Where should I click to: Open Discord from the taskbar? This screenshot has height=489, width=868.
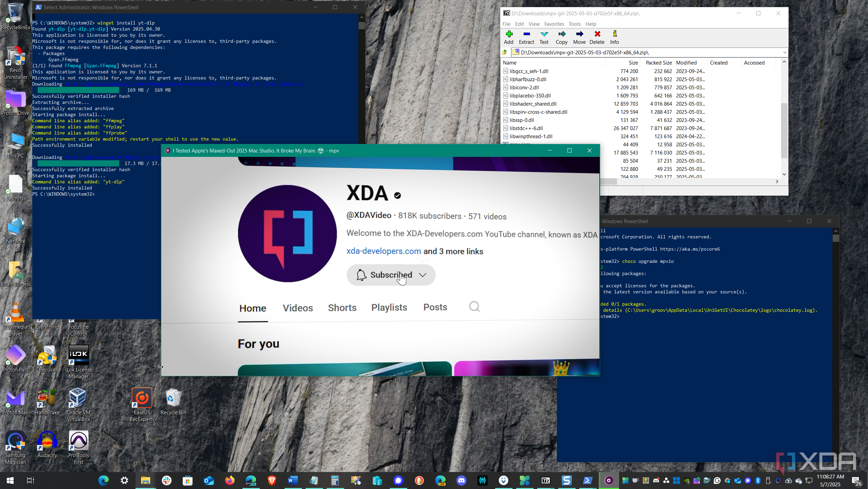tap(461, 480)
